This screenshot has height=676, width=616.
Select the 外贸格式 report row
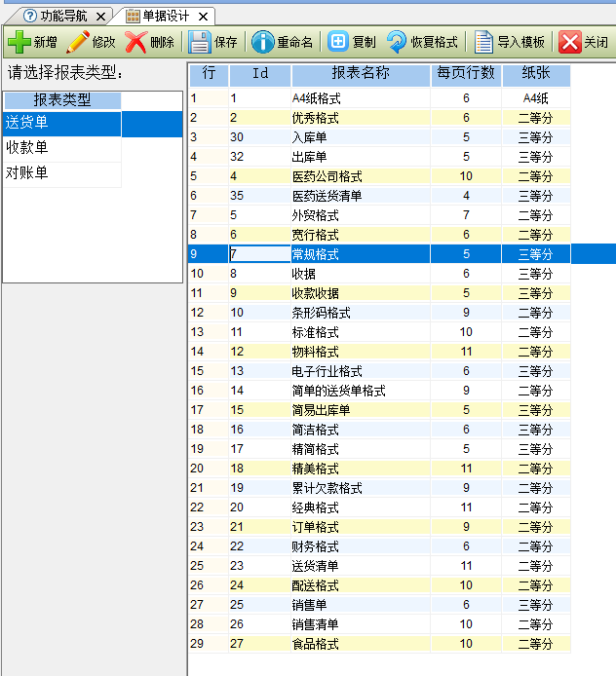[379, 215]
